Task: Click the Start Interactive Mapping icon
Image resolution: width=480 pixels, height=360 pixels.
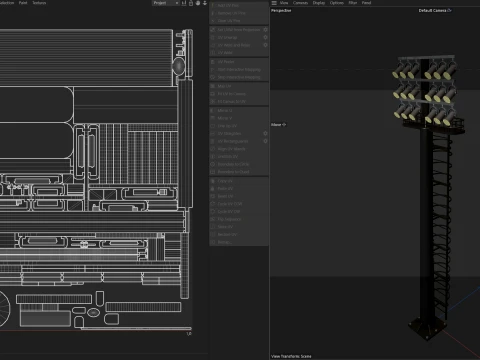Action: [x=213, y=69]
